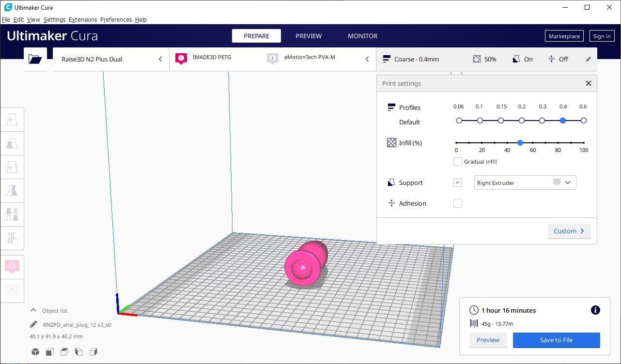Click the Sign in button
Viewport: 621px width, 364px height.
pos(602,36)
